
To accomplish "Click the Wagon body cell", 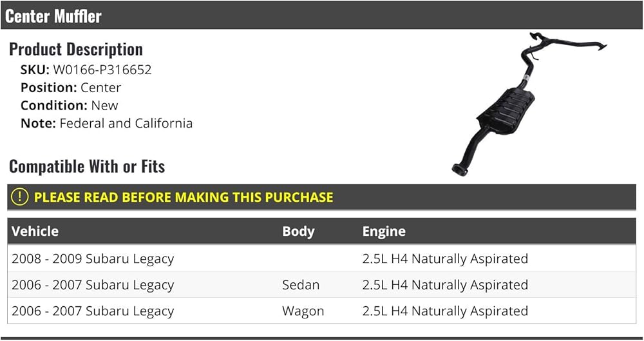I will 303,311.
